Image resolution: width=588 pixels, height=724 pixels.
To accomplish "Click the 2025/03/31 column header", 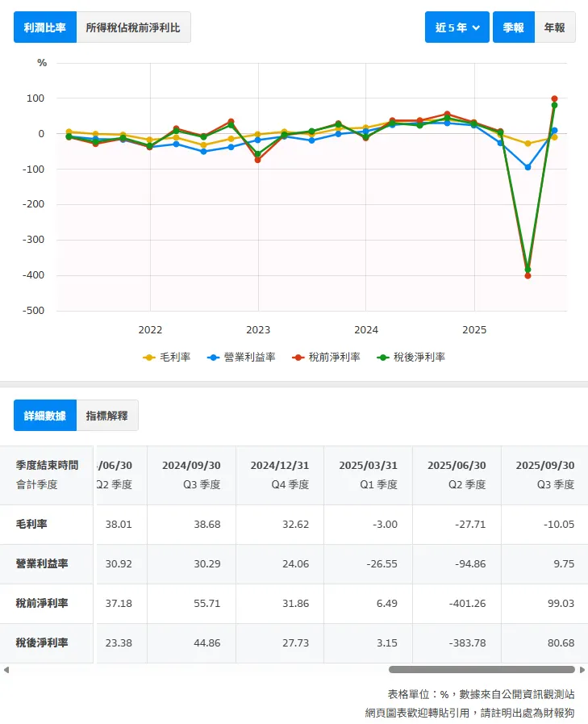I will pos(368,475).
